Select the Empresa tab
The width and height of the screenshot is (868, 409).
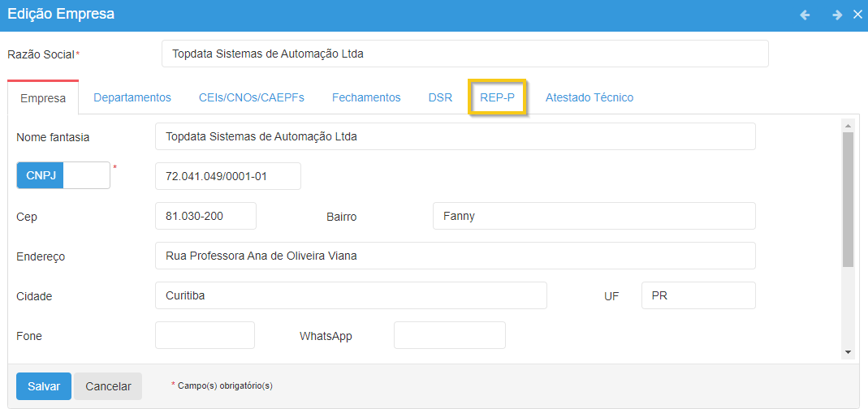click(x=43, y=98)
